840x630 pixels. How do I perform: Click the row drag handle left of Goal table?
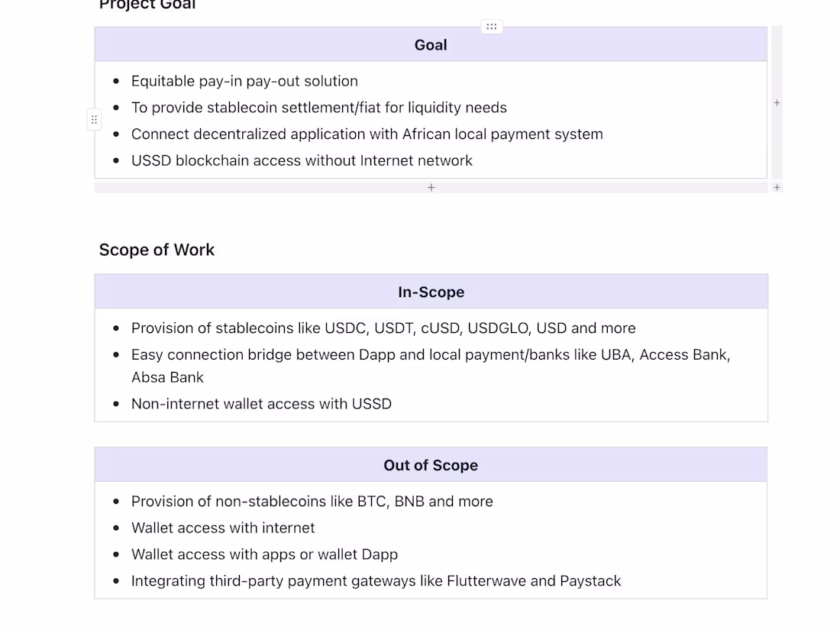tap(94, 120)
